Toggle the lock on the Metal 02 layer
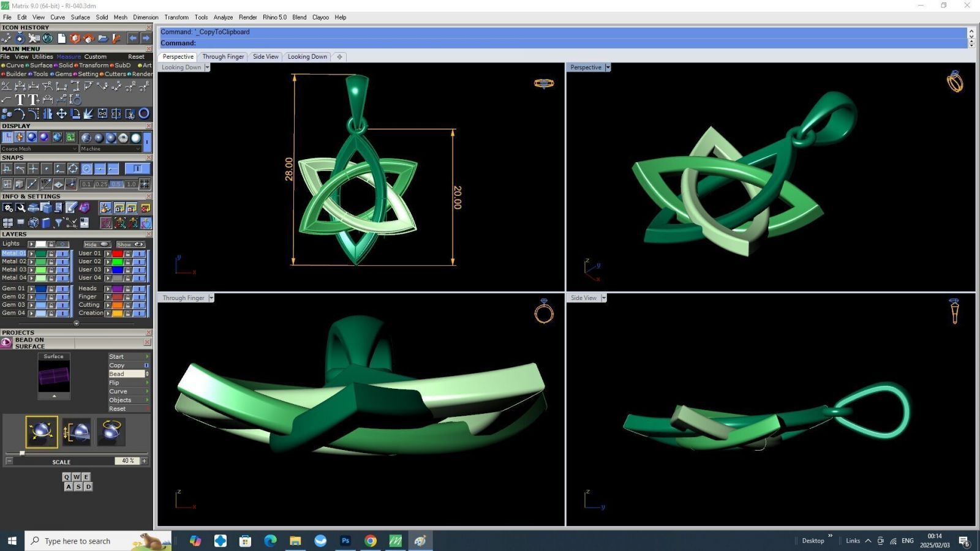Image resolution: width=980 pixels, height=551 pixels. tap(51, 261)
